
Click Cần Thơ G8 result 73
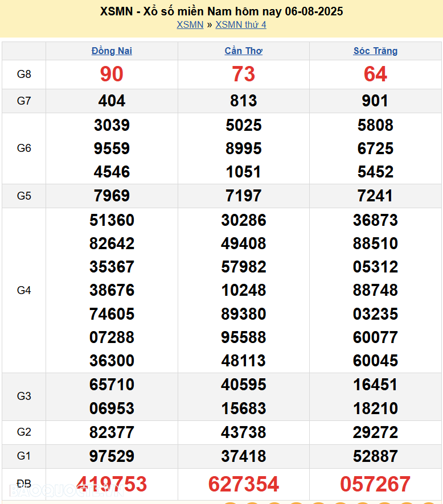click(244, 74)
